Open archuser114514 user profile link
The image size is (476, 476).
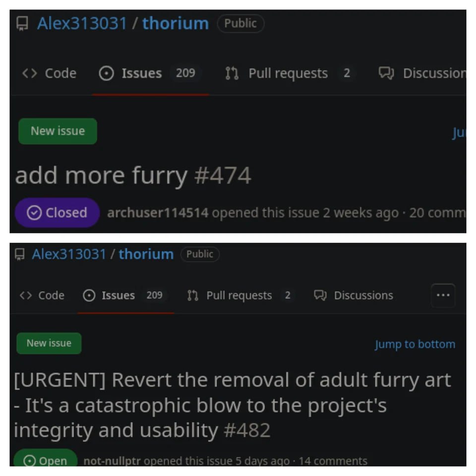pos(158,213)
